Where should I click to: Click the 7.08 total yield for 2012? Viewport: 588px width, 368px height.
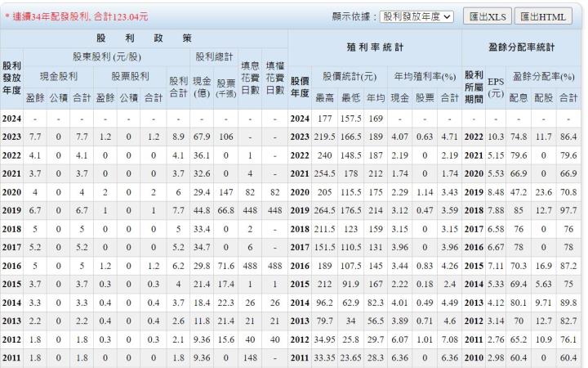[x=449, y=339]
